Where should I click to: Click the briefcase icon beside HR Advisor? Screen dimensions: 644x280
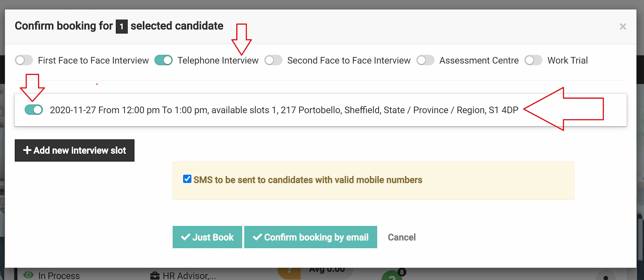[155, 276]
